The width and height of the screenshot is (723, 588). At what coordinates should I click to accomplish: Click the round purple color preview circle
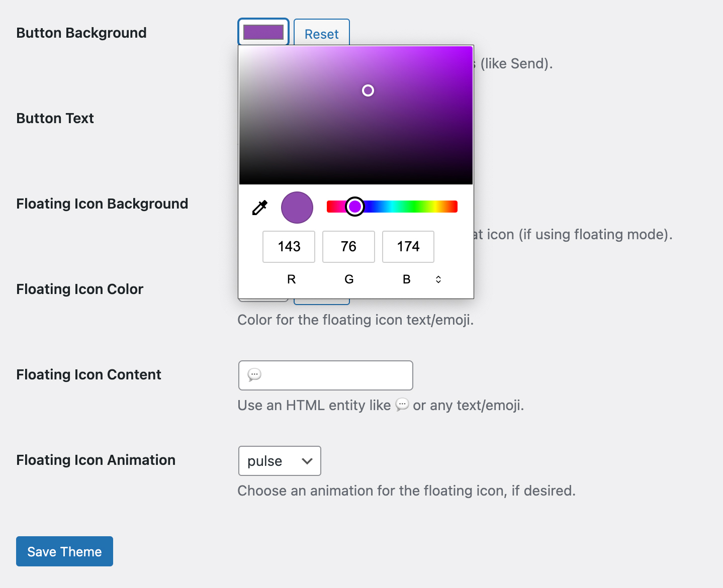click(297, 208)
